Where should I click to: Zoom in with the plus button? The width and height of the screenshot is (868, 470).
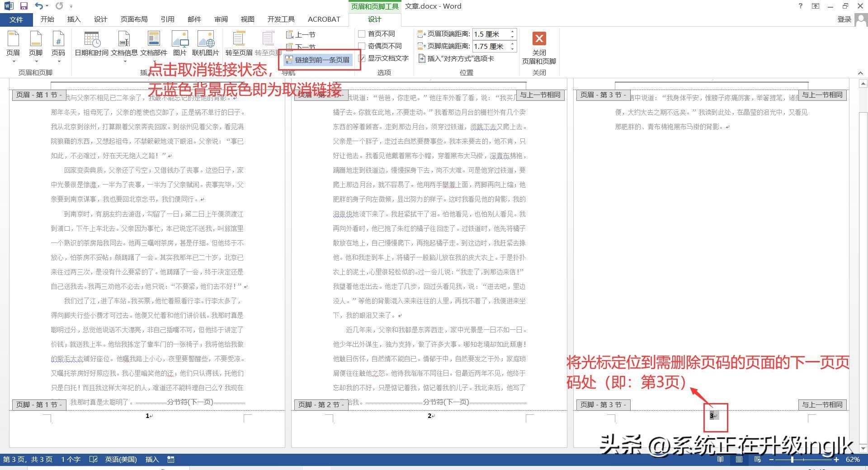[x=836, y=459]
